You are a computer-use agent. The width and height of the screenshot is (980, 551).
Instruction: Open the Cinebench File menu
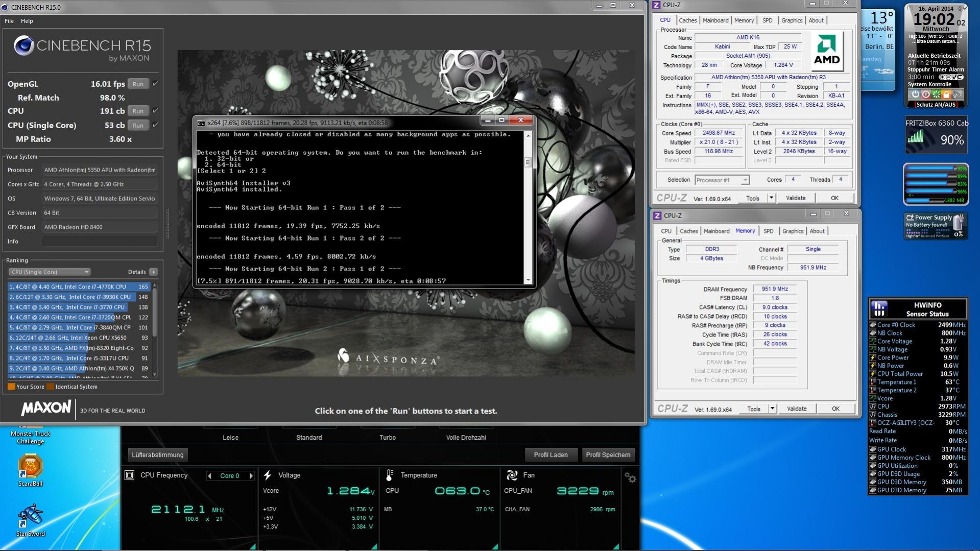tap(9, 21)
